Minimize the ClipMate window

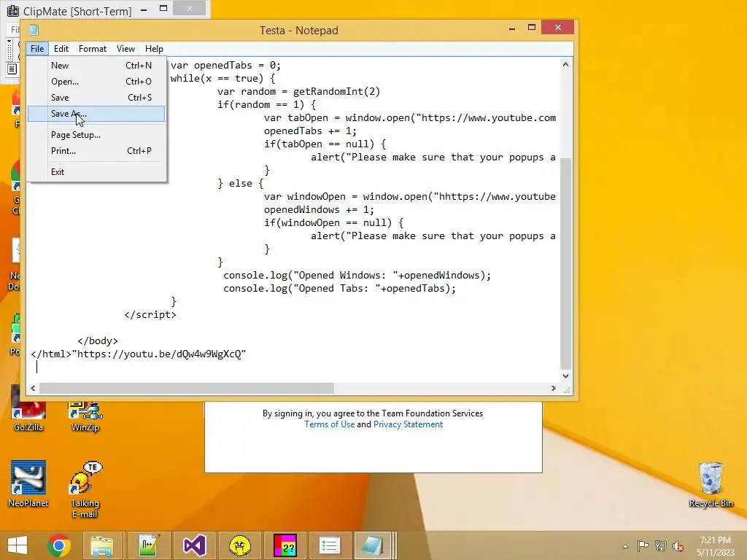click(x=144, y=9)
